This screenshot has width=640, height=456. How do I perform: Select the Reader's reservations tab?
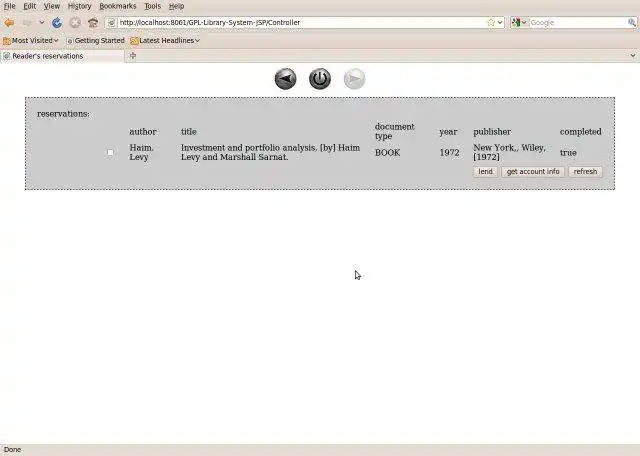click(62, 56)
